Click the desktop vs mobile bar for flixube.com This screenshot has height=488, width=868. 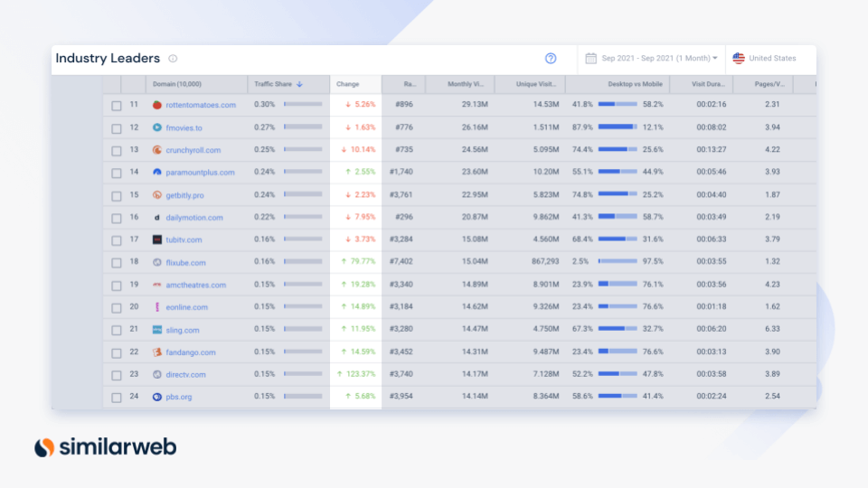618,261
